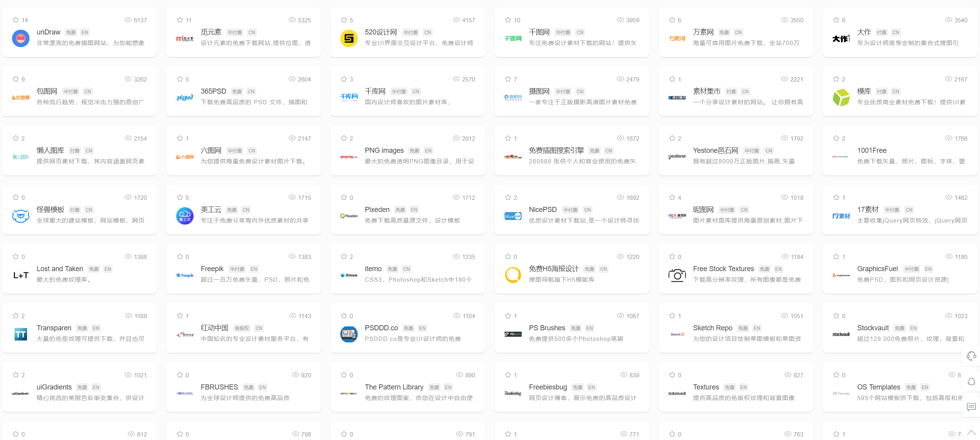Click the EN tag on PS Brushes
980x440 pixels.
click(589, 328)
